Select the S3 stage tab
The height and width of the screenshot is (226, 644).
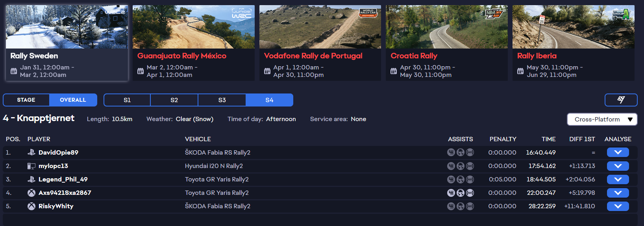tap(222, 100)
